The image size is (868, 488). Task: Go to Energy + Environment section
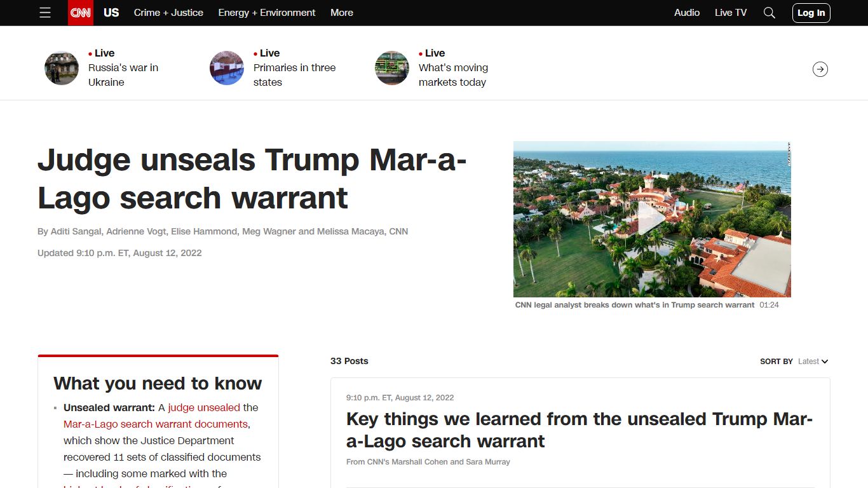click(x=267, y=13)
